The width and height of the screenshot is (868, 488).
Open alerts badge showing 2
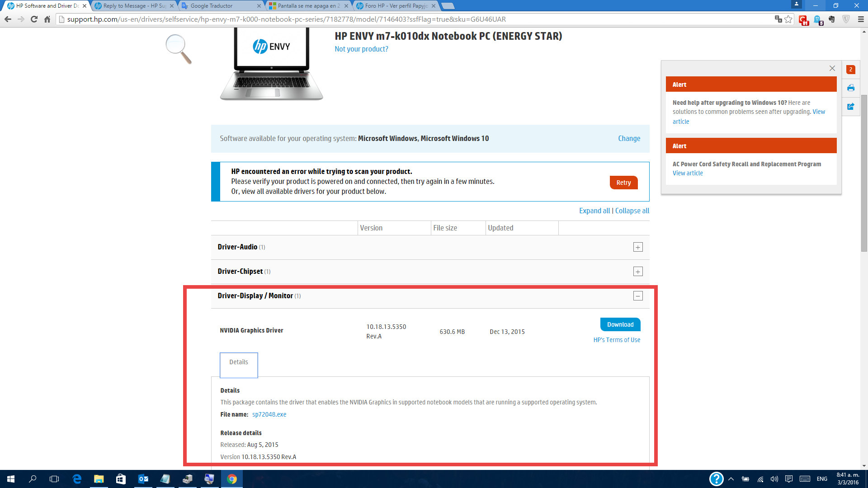click(x=851, y=69)
